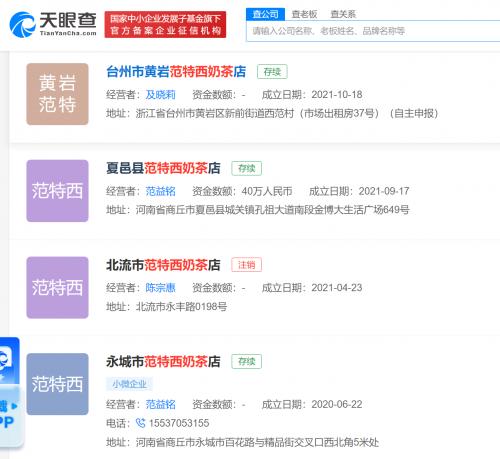Open the 夏邑县 范特西 purple thumbnail
The height and width of the screenshot is (459, 500).
coord(57,191)
